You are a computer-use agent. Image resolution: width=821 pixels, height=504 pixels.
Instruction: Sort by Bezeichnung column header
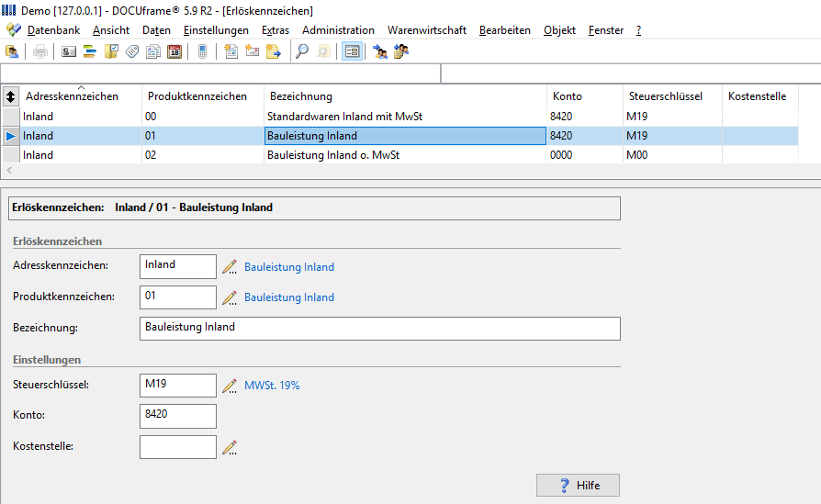click(x=405, y=96)
